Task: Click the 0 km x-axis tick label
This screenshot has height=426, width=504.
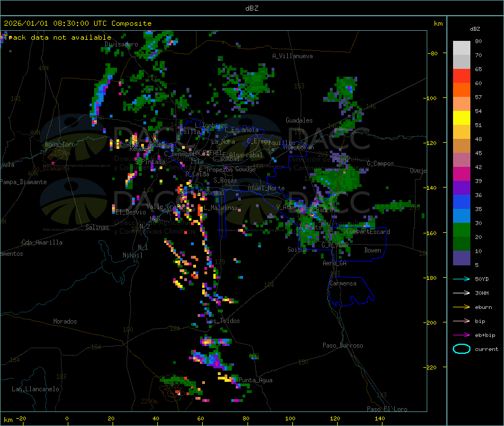Action: click(x=67, y=419)
